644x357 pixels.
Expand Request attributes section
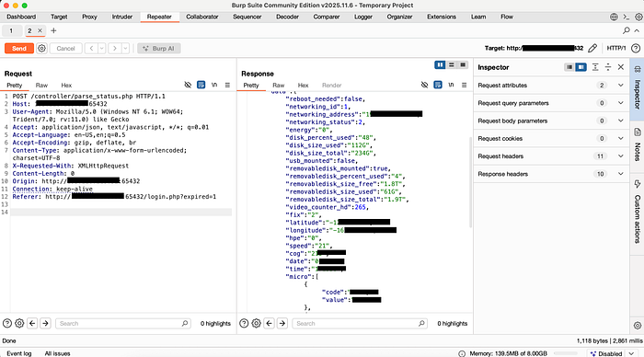[x=621, y=86]
